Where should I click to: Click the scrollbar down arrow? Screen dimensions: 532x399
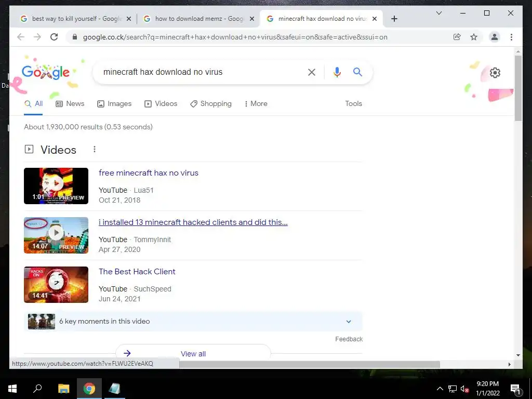518,355
